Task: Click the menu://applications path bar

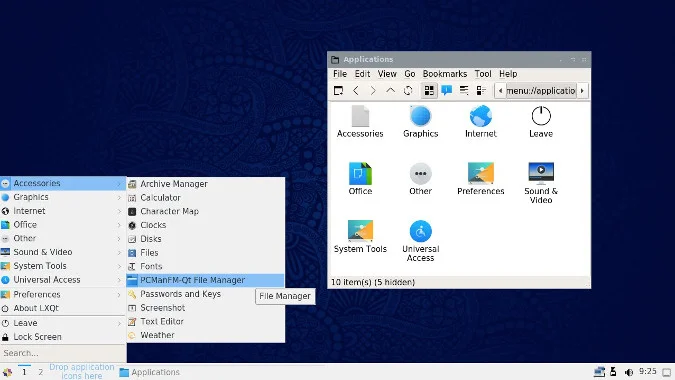Action: pos(541,91)
